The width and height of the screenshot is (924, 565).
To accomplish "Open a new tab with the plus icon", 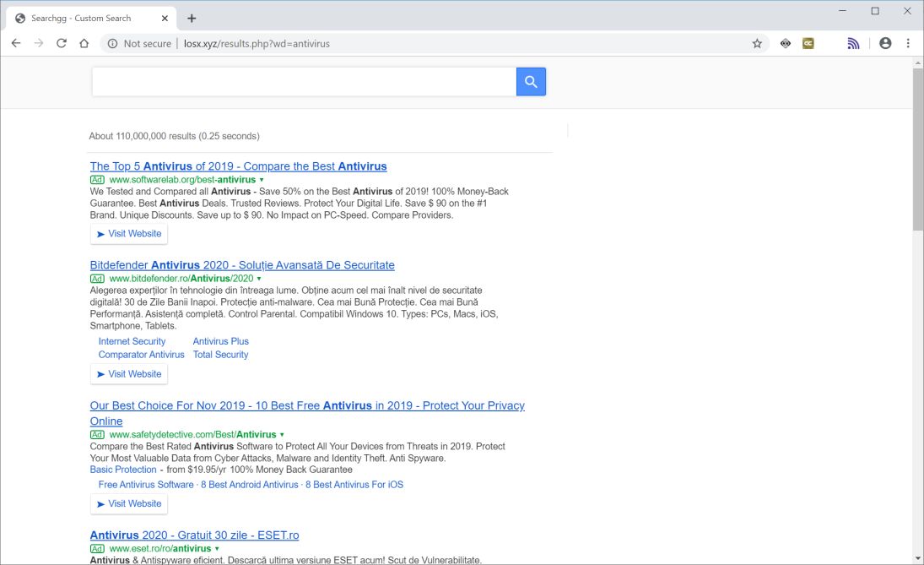I will [192, 19].
